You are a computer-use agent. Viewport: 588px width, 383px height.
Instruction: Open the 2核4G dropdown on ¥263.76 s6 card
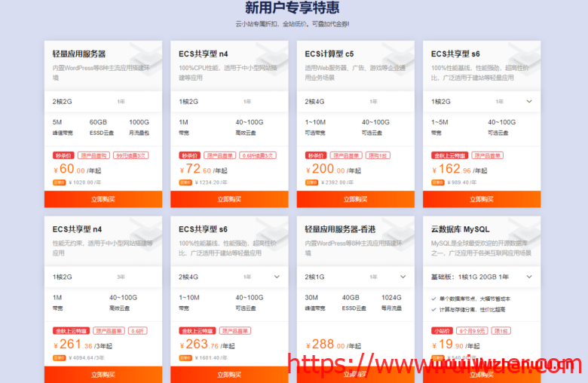(x=277, y=277)
